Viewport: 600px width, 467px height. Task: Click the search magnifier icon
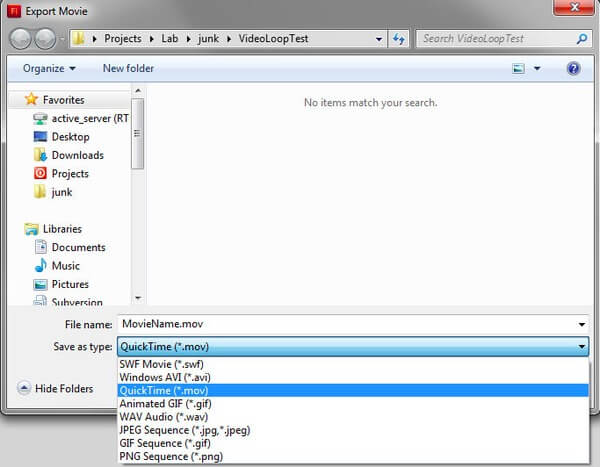pos(582,39)
